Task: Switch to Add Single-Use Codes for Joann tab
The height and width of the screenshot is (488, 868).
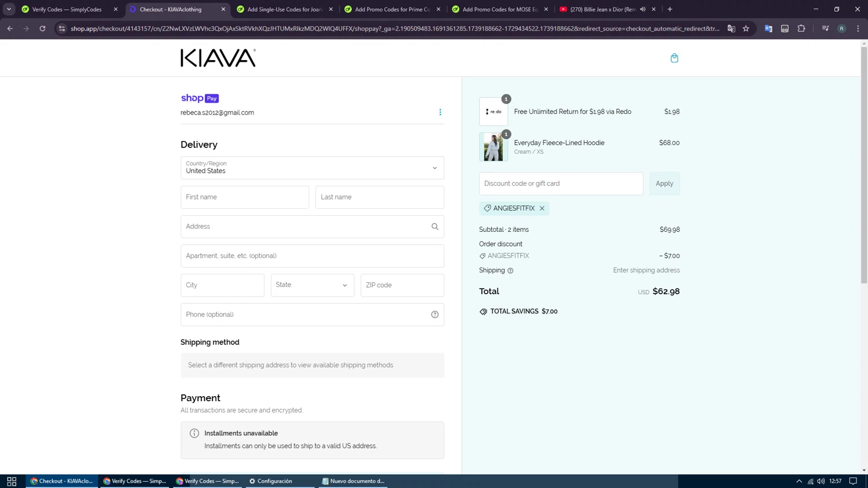Action: 284,9
